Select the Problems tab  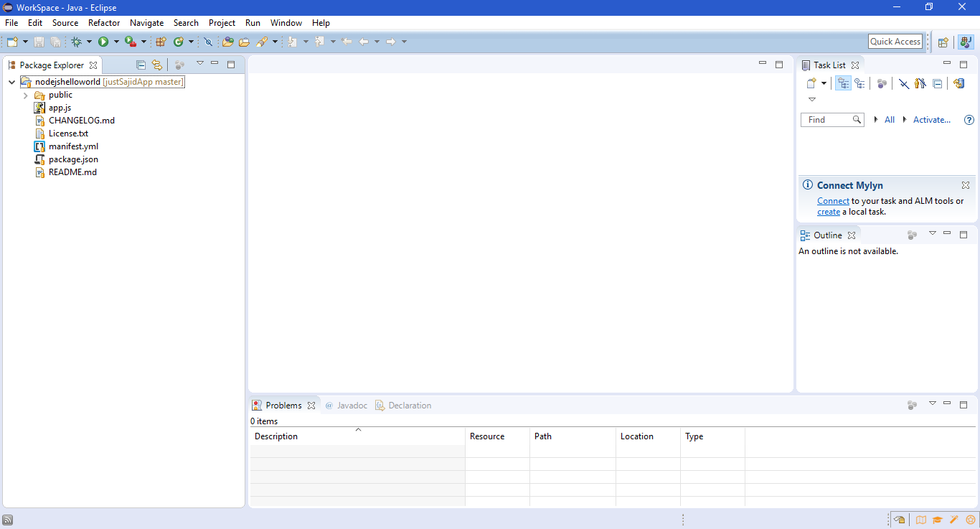tap(283, 406)
